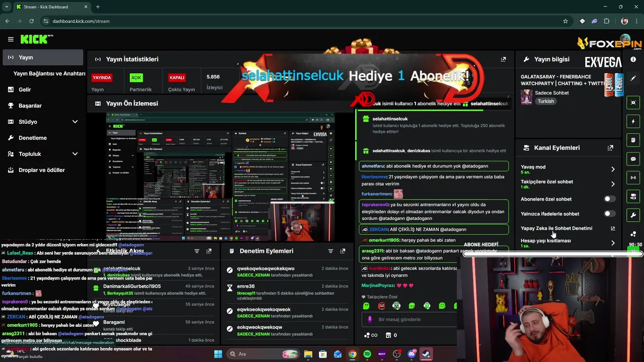
Task: Click the taskbar Ara search box
Action: (x=263, y=354)
